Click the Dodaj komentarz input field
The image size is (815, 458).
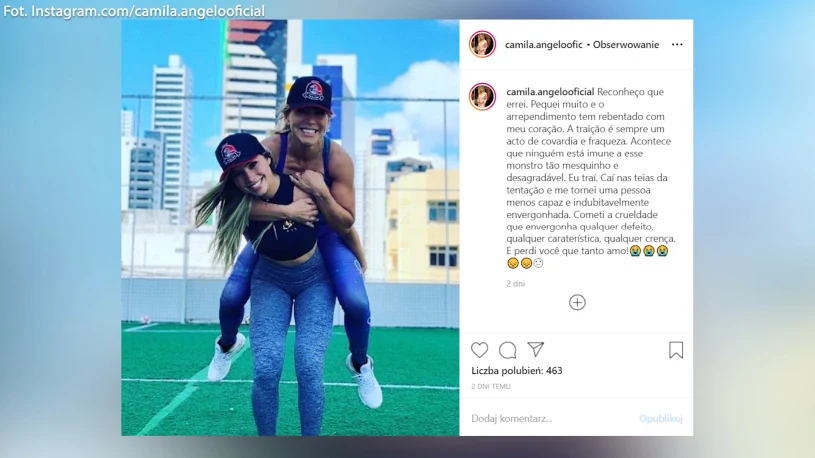551,418
